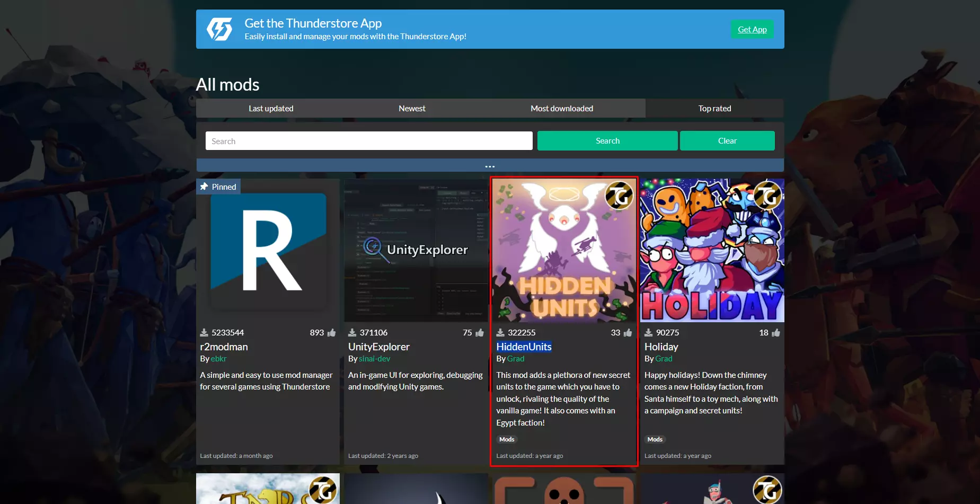Screen dimensions: 980x504
Task: Click the download count 90275
Action: point(668,333)
